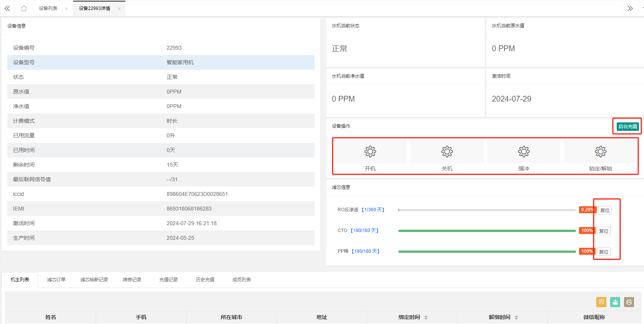Viewport: 644px width, 324px height.
Task: Switch to the 设备列表 tab
Action: pyautogui.click(x=48, y=8)
